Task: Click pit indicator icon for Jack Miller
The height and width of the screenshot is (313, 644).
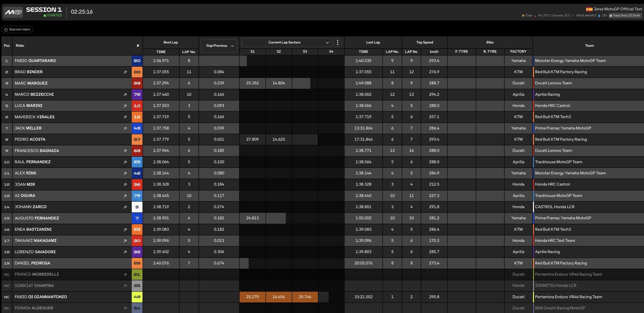Action: (125, 128)
